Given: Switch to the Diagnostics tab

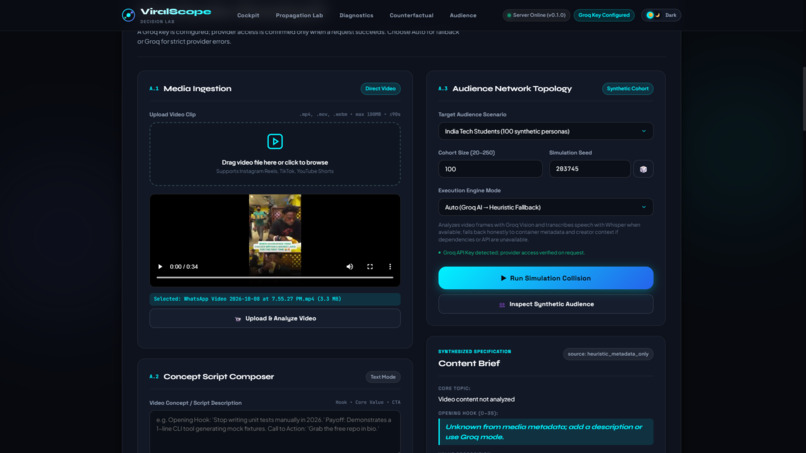Looking at the screenshot, I should point(356,15).
